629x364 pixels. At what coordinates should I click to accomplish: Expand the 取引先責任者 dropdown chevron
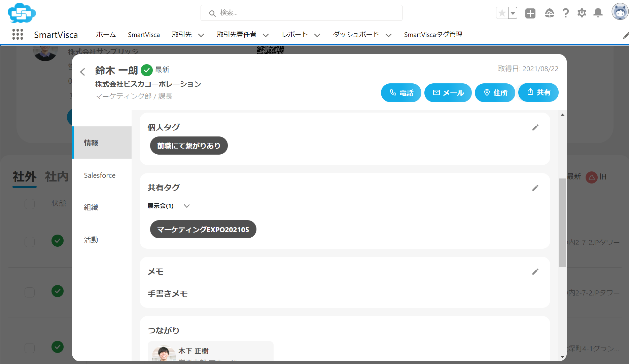[x=266, y=35]
